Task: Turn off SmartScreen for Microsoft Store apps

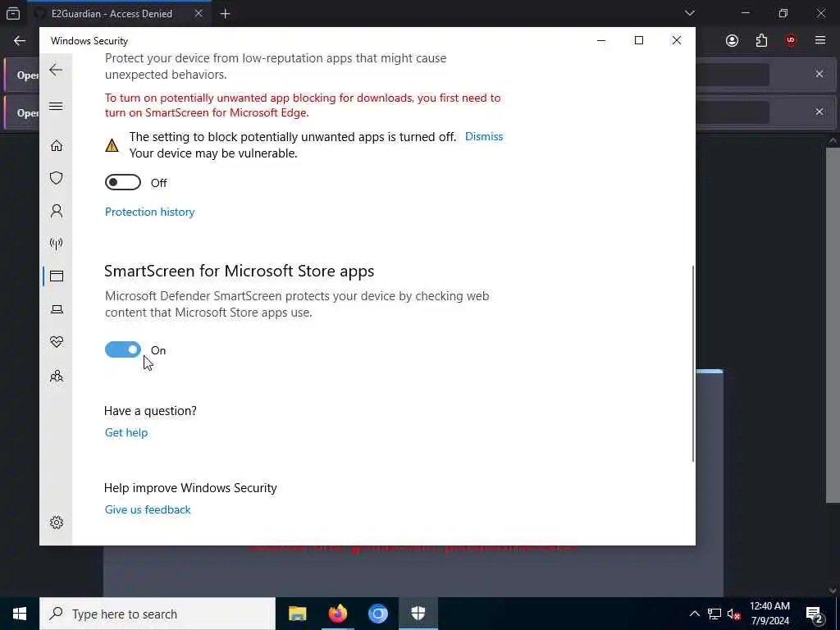Action: [x=123, y=349]
